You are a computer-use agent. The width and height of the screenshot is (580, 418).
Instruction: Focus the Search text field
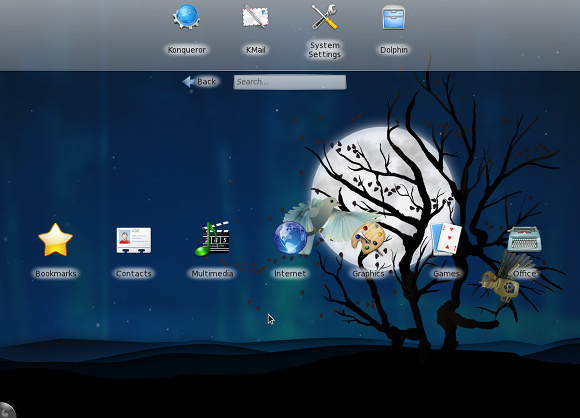290,82
